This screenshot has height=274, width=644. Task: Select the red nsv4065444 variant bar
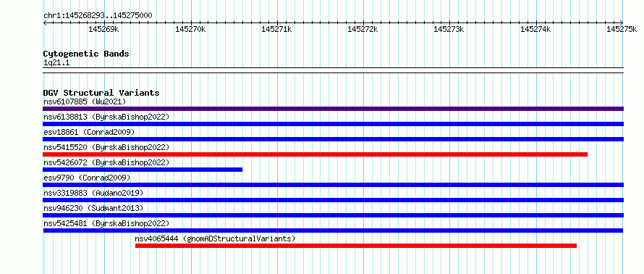(356, 246)
